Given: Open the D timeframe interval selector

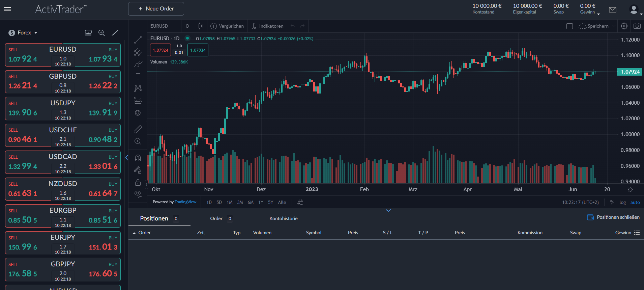Looking at the screenshot, I should tap(188, 26).
